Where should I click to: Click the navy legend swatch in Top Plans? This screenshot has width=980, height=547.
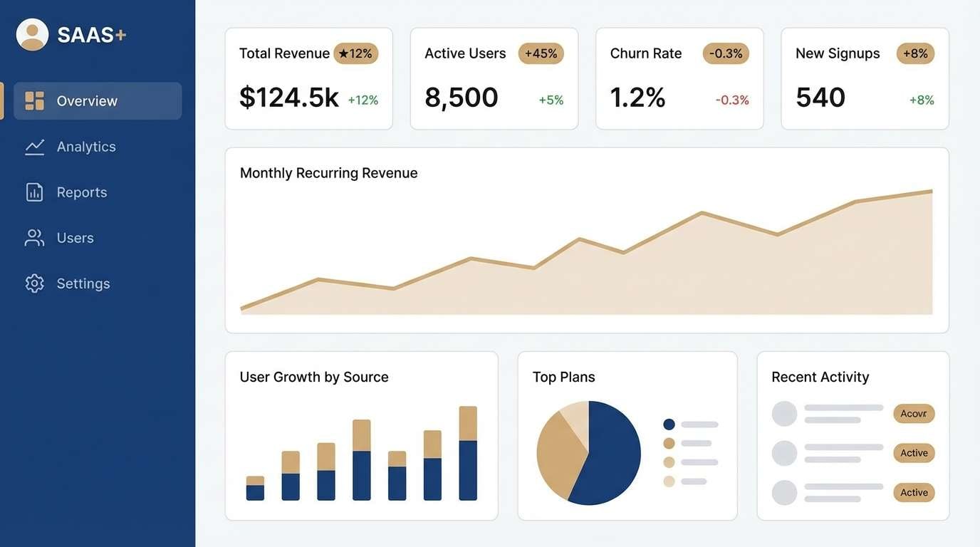point(668,423)
